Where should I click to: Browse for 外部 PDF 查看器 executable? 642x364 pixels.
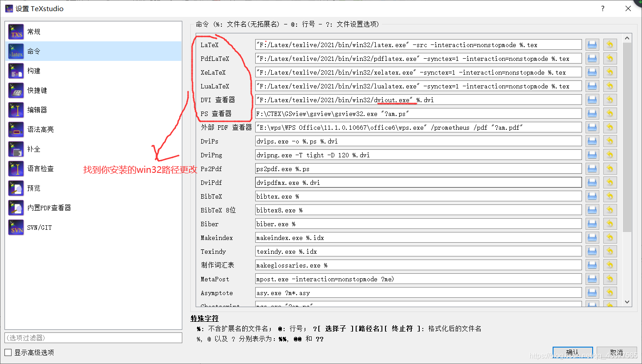coord(592,127)
